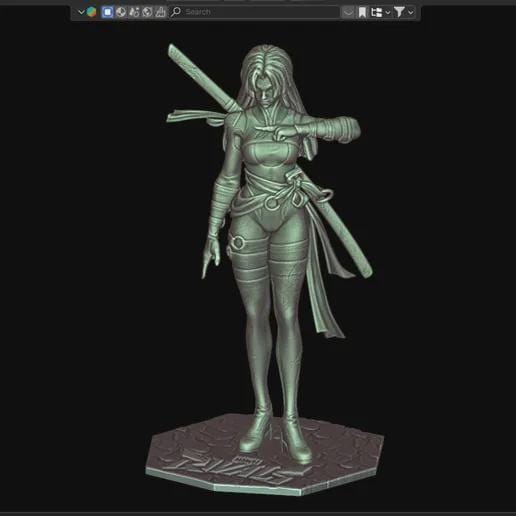Select the highlighted blue square mode icon
This screenshot has width=516, height=516.
[107, 12]
